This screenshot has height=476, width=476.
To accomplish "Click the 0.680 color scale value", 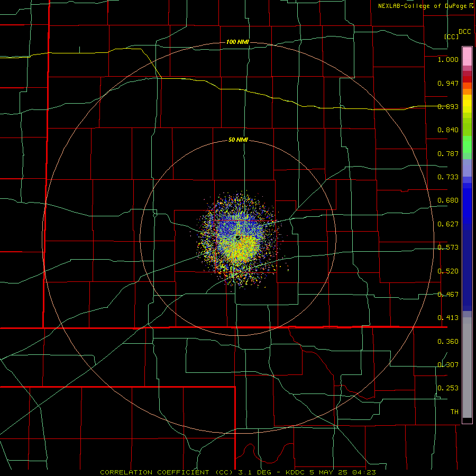I will coord(448,200).
